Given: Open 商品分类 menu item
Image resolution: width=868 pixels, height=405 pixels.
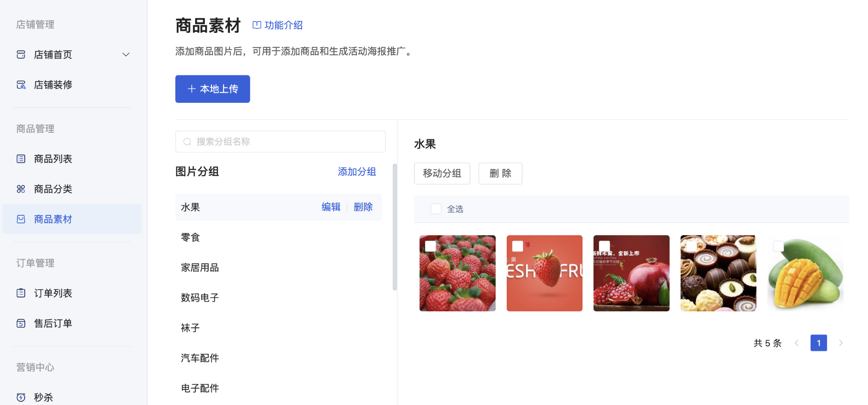Looking at the screenshot, I should [x=72, y=189].
